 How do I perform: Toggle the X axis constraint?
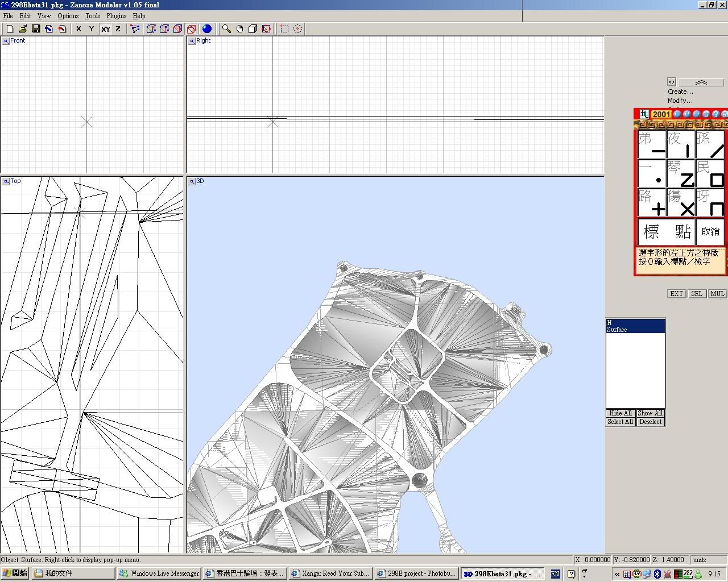click(x=78, y=29)
